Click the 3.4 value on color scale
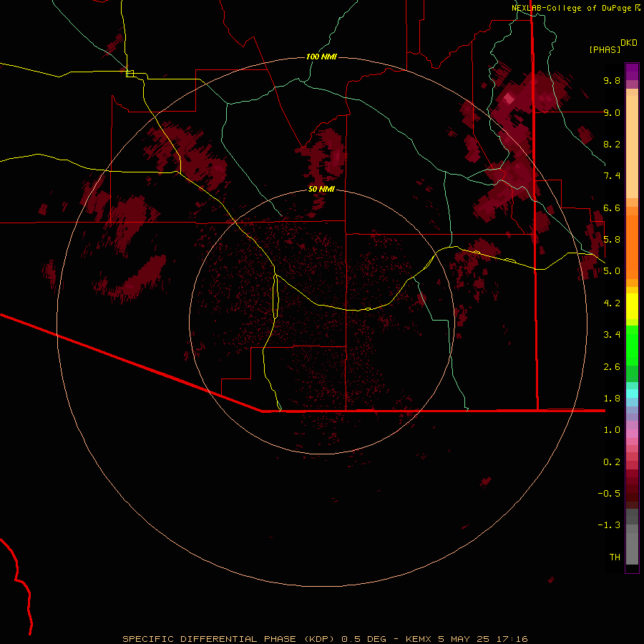 (612, 335)
